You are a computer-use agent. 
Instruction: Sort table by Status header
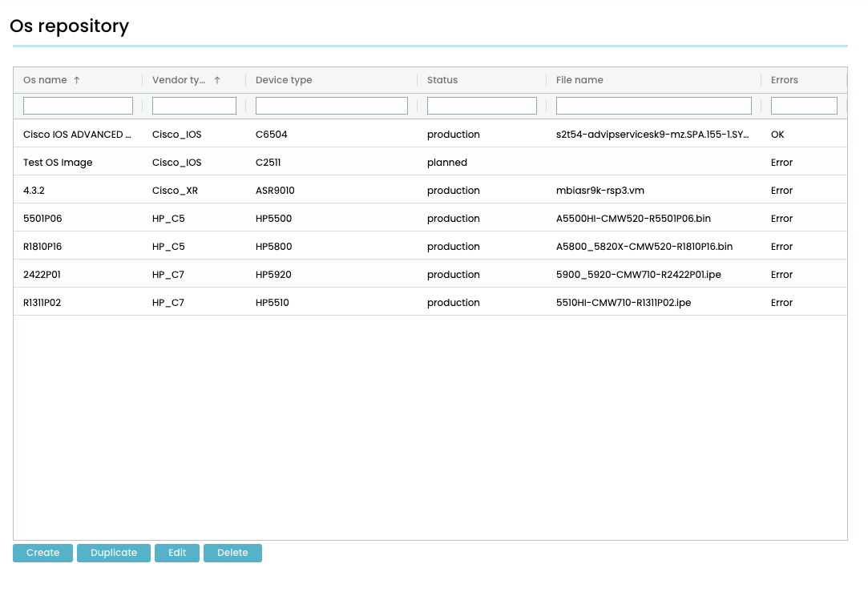[x=442, y=80]
